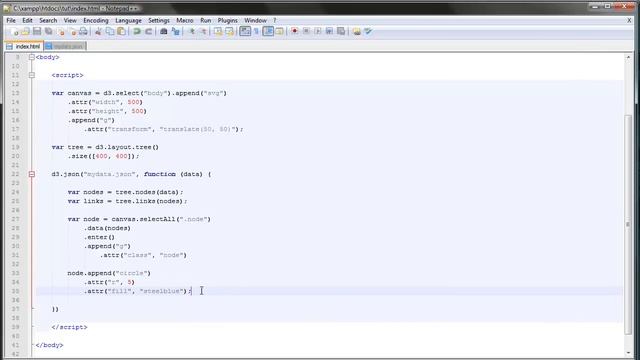Open the Plugins menu
640x360 pixels.
227,20
